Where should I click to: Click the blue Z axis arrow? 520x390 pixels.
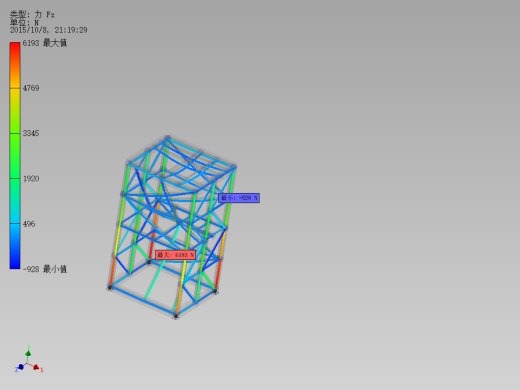(20, 367)
